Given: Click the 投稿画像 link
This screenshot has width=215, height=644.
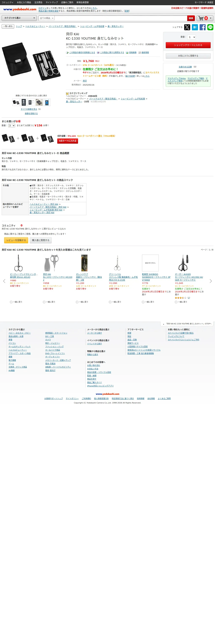Looking at the screenshot, I should tap(133, 52).
